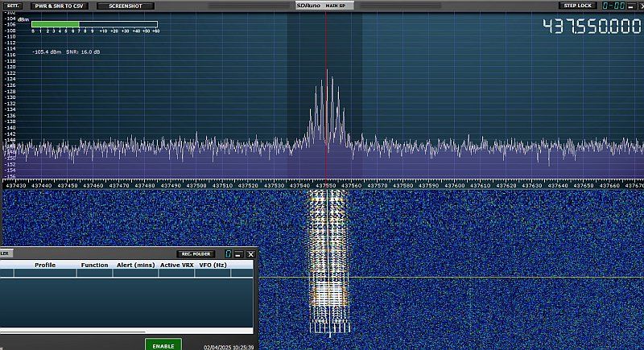Screen dimensions: 644x350
Task: Close the scheduler panel
Action: (x=250, y=254)
